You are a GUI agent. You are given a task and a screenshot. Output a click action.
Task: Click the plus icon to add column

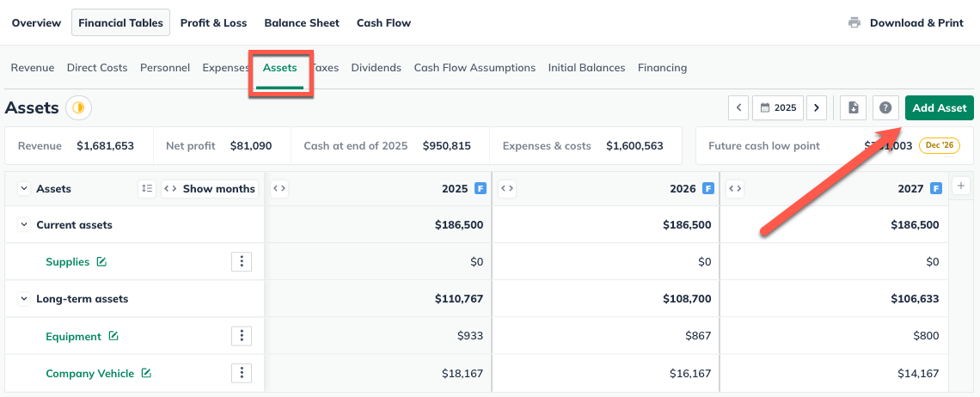[961, 186]
